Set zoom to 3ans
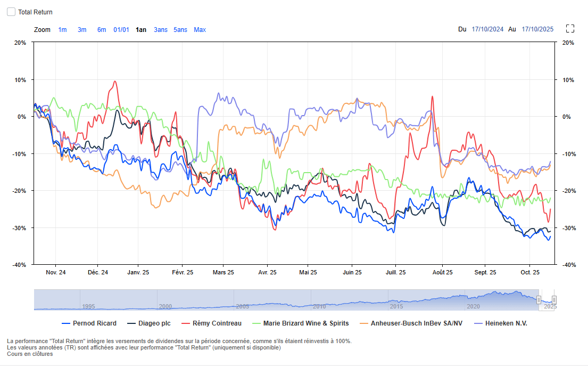 click(161, 30)
